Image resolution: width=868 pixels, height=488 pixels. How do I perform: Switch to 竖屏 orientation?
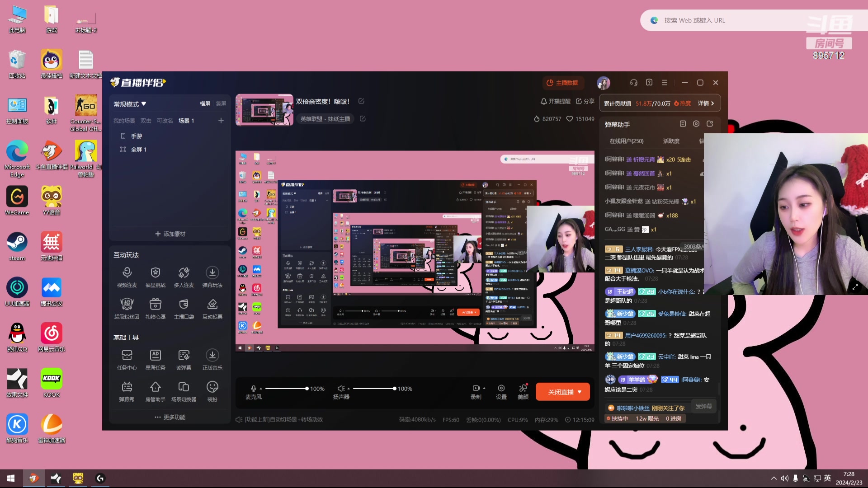[221, 104]
